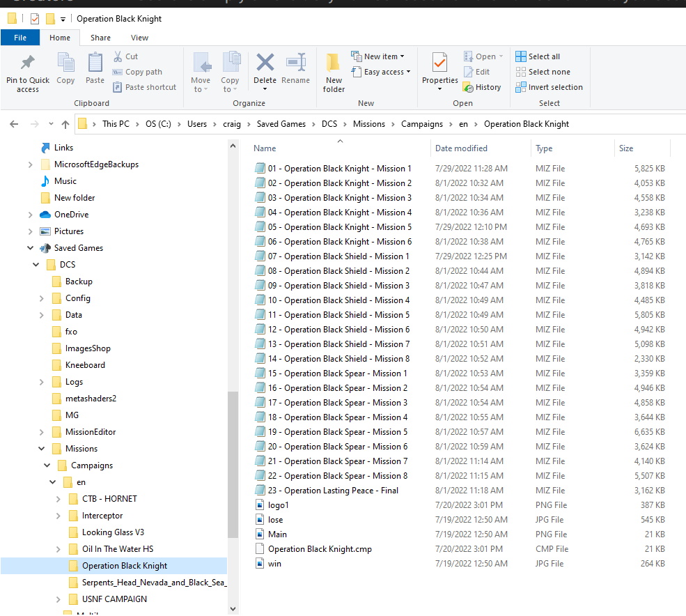Switch to the Home ribbon tab

(x=60, y=38)
